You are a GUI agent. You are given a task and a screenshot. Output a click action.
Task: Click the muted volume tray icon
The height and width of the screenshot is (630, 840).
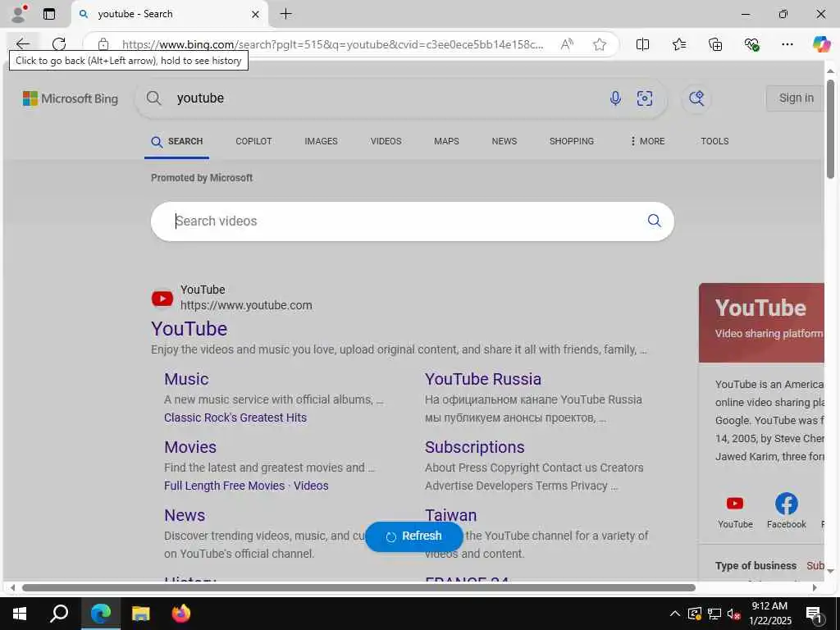pos(733,614)
